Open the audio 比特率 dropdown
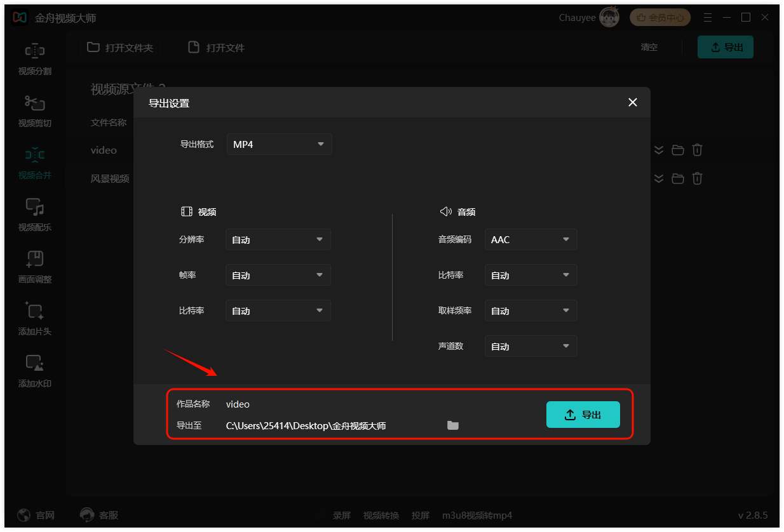Screen dimensions: 784x532 click(x=531, y=276)
